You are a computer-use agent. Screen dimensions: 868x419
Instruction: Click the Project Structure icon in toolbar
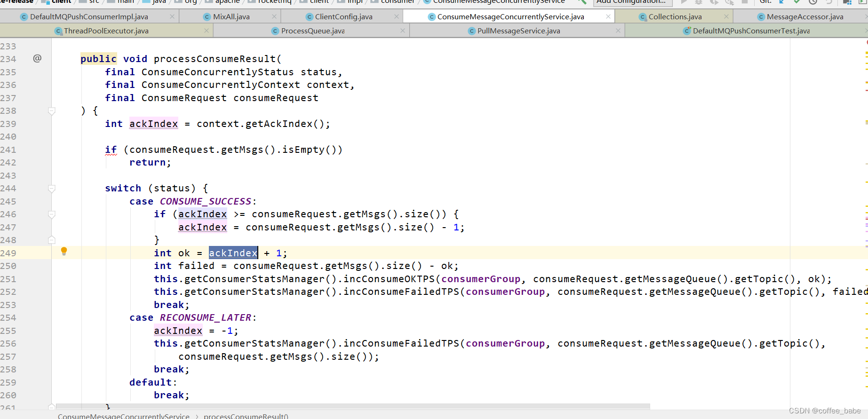click(847, 1)
